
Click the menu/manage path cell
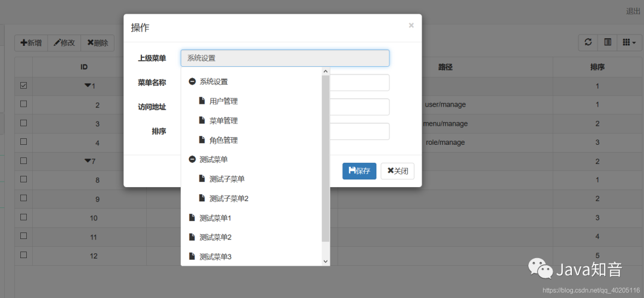point(445,123)
